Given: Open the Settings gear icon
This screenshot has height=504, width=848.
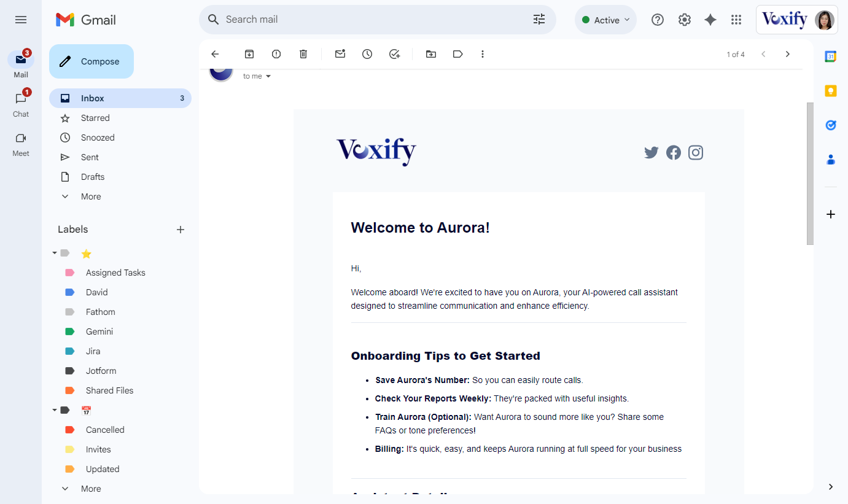Looking at the screenshot, I should 685,20.
